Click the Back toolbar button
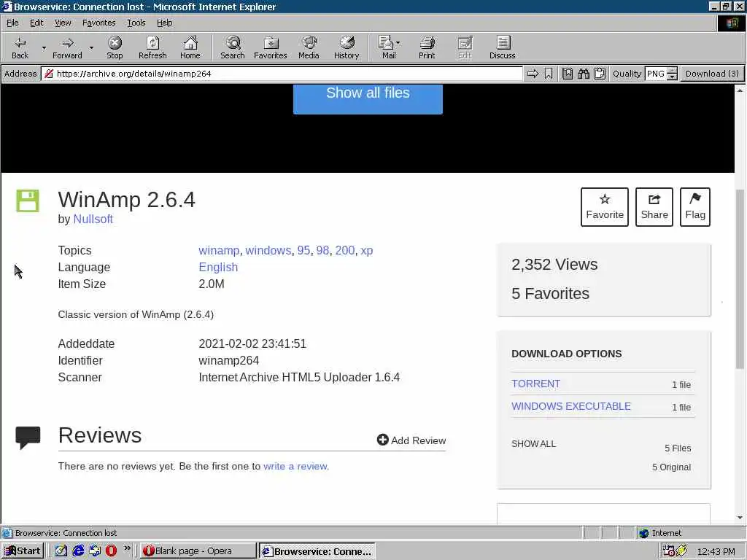Viewport: 747px width, 560px height. click(20, 47)
